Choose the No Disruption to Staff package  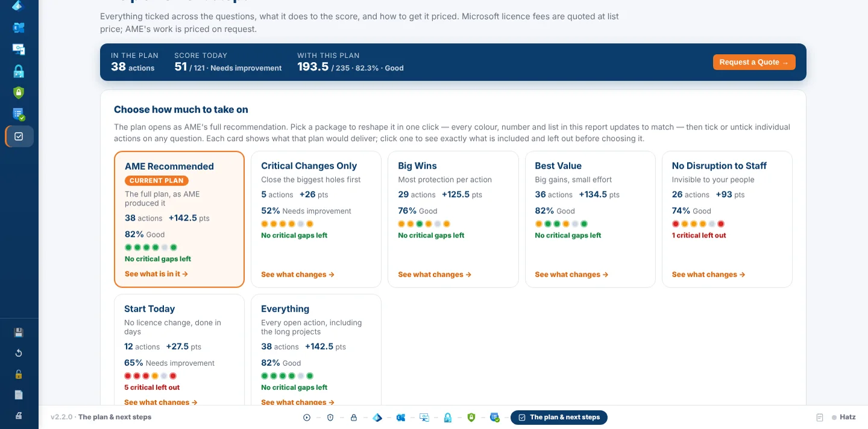tap(727, 219)
